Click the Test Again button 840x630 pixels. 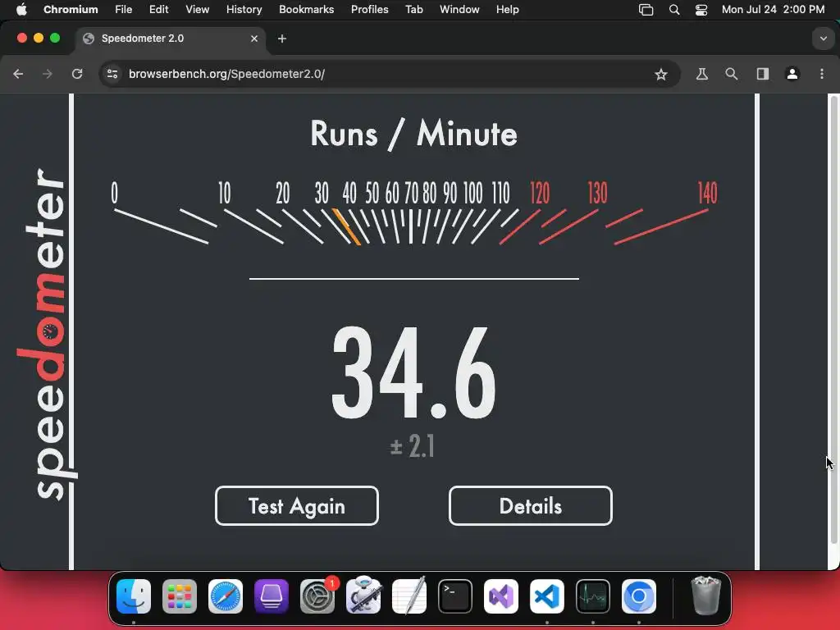pos(297,505)
